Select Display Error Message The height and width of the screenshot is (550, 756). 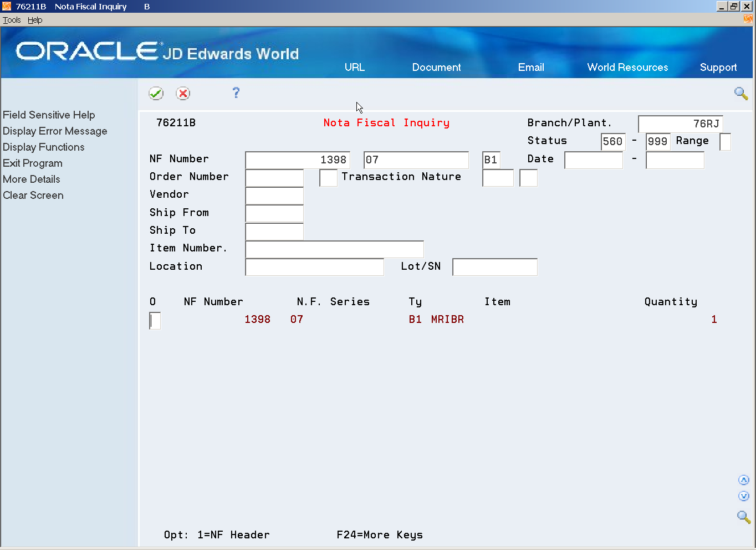[55, 131]
